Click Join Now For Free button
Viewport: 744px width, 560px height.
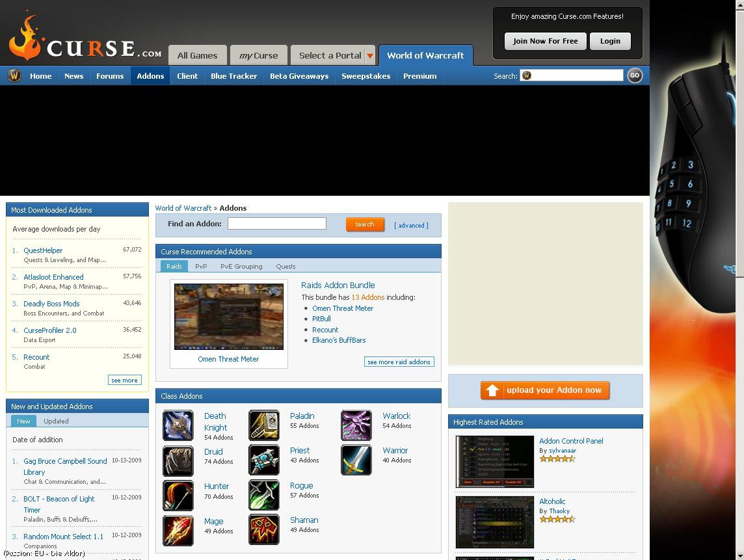pos(545,41)
